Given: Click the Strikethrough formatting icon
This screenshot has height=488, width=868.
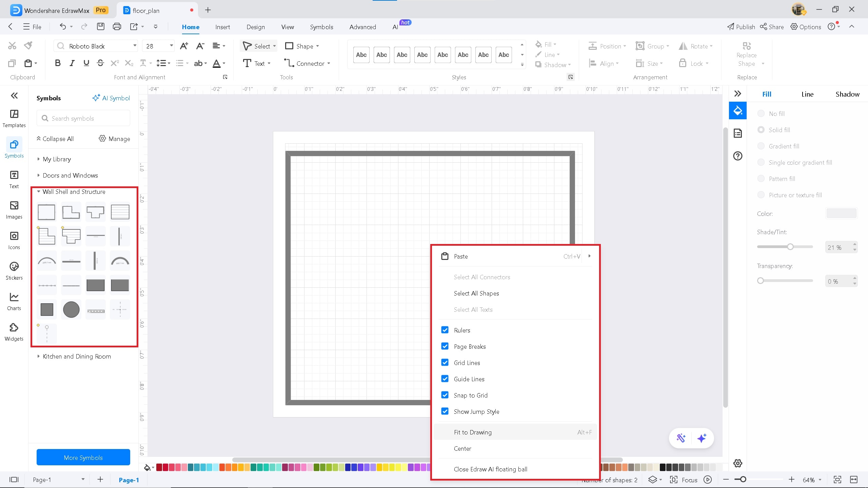Looking at the screenshot, I should [x=100, y=63].
